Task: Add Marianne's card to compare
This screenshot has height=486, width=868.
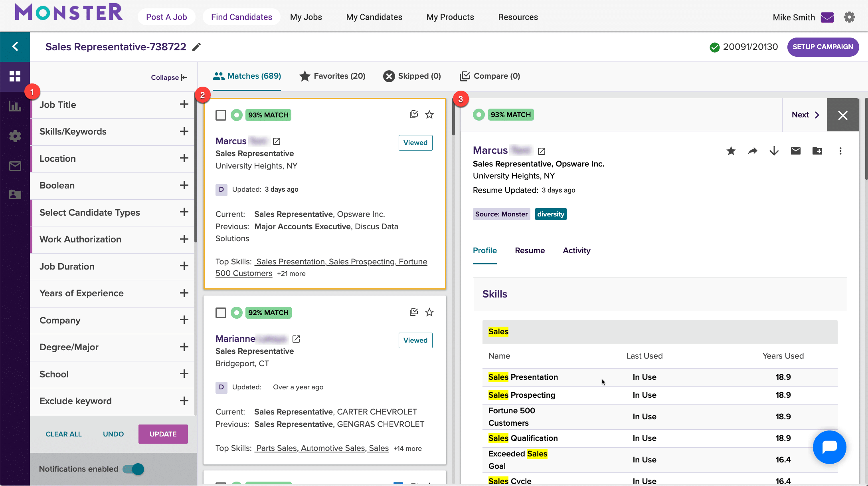Action: tap(413, 312)
